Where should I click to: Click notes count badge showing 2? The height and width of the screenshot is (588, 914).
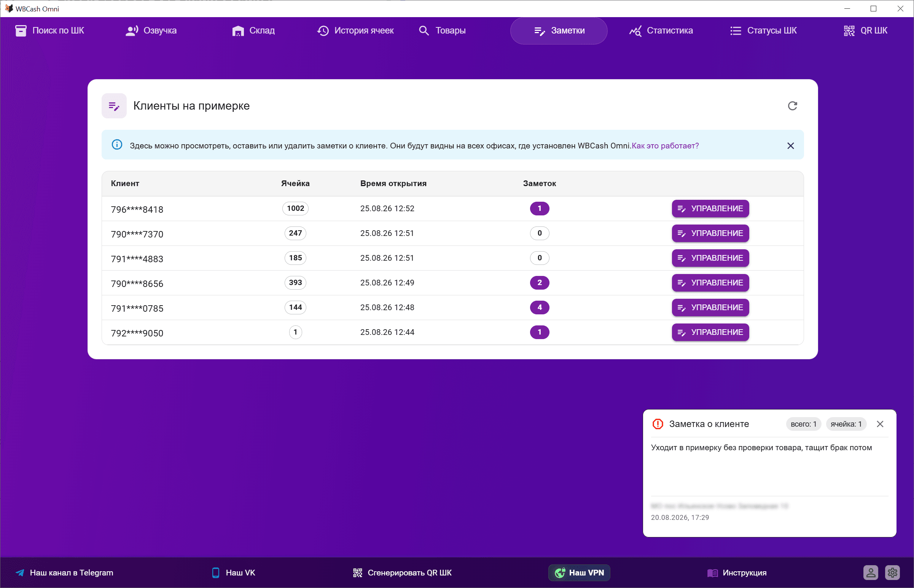pos(539,283)
